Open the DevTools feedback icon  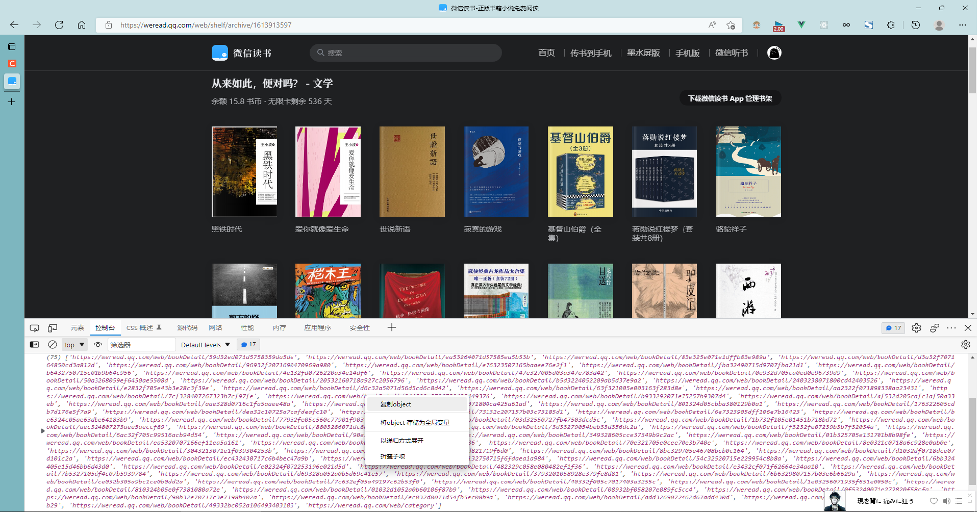pyautogui.click(x=935, y=328)
